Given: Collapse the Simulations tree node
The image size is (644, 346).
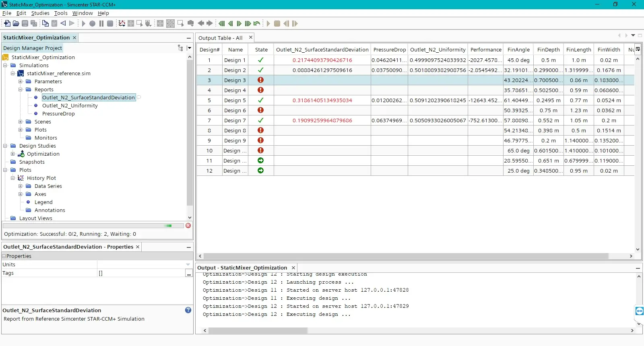Looking at the screenshot, I should [x=5, y=65].
